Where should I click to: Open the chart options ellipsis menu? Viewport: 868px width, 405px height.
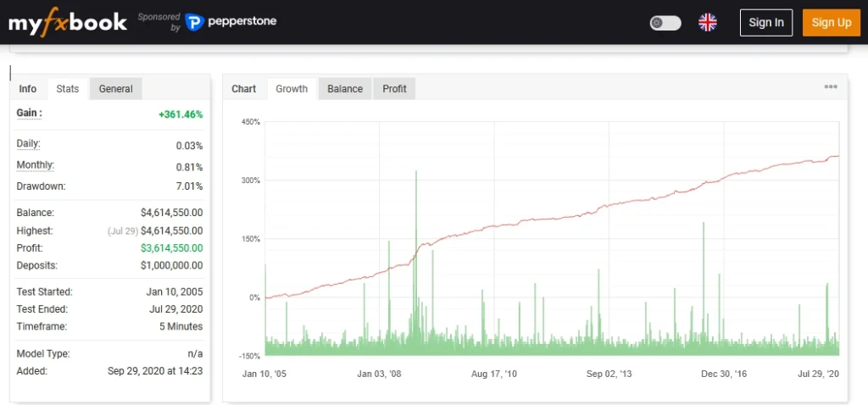pos(831,87)
